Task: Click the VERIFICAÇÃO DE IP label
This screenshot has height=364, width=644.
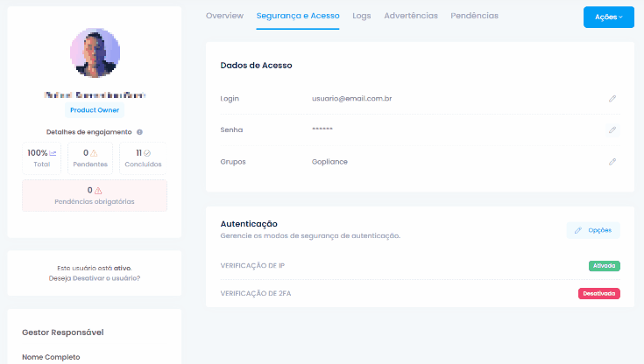Action: pyautogui.click(x=252, y=265)
